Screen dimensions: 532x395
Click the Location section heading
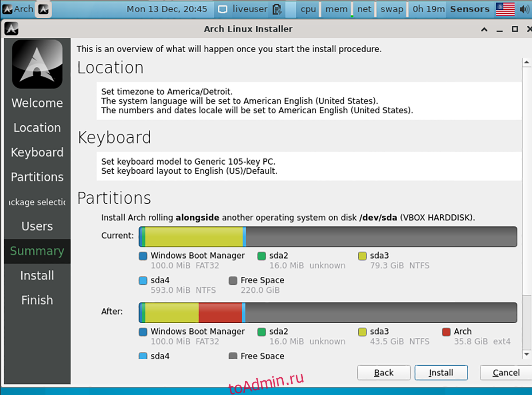pyautogui.click(x=110, y=68)
